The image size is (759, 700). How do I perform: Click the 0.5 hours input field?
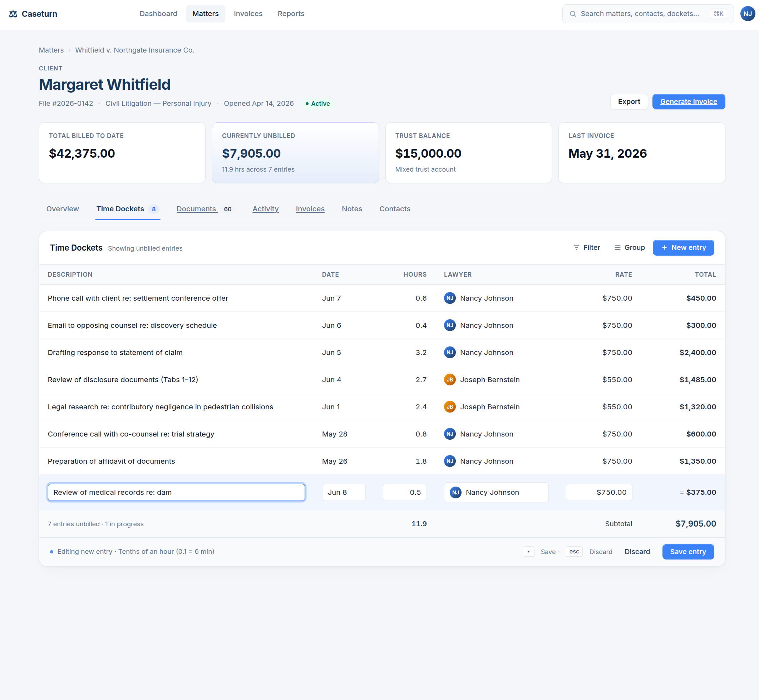[405, 492]
